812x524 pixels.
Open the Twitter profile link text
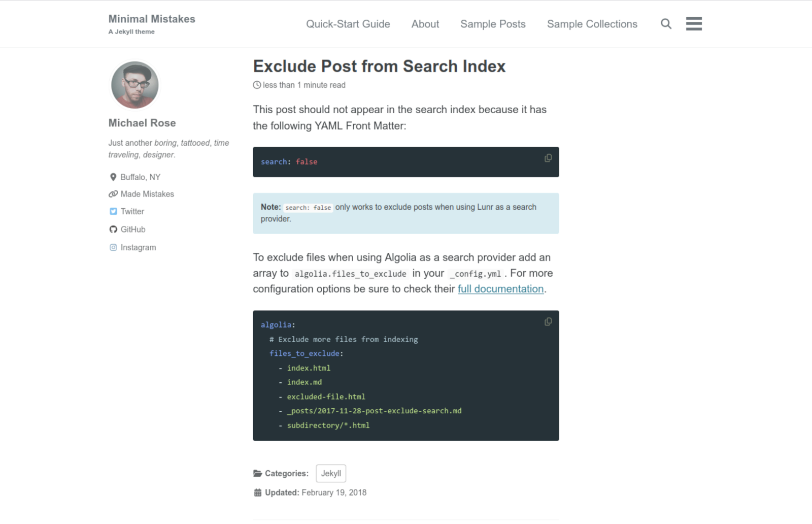point(132,211)
